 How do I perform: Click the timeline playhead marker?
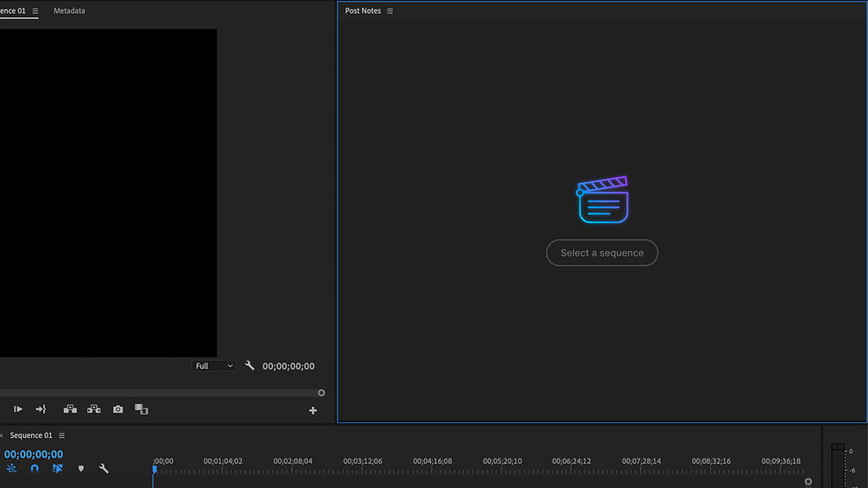click(x=155, y=470)
